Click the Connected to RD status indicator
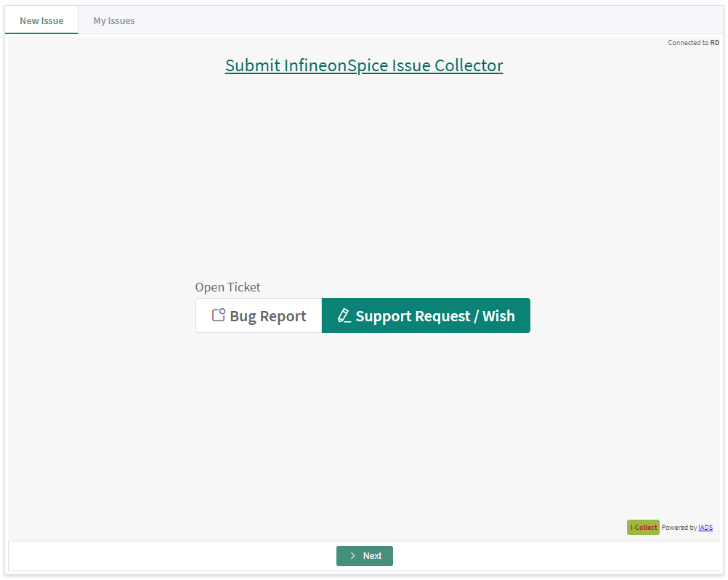728x580 pixels. [693, 42]
